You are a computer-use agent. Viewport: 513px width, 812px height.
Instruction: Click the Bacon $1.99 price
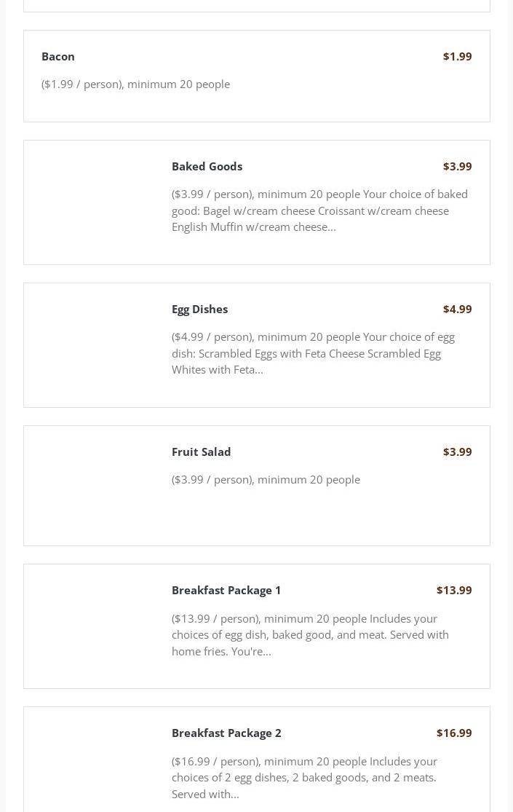[x=457, y=56]
